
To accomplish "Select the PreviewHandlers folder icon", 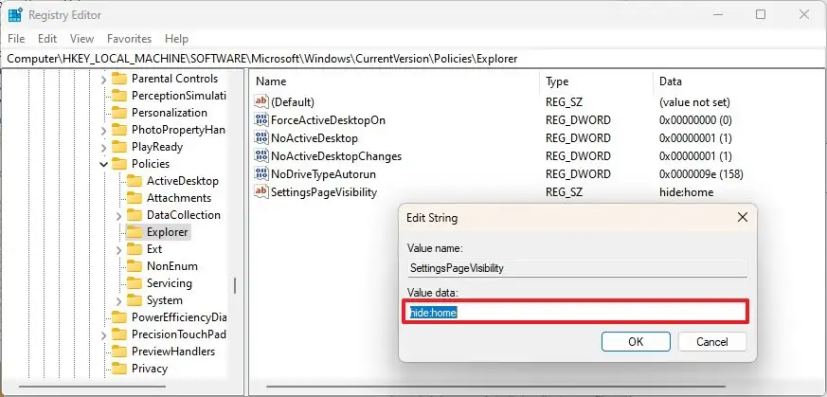I will [120, 352].
